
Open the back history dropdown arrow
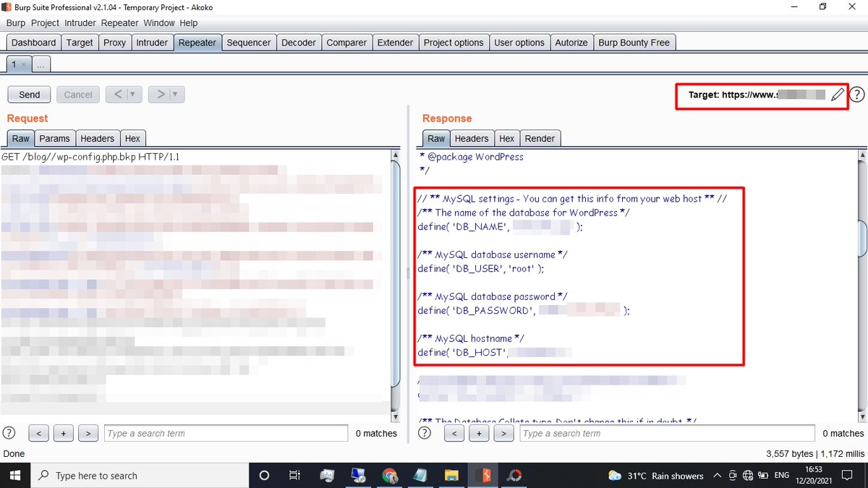tap(134, 94)
